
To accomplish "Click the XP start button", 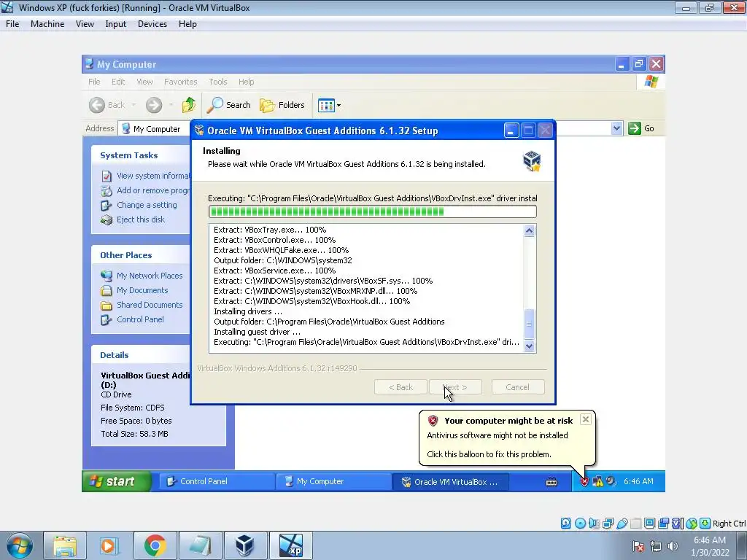I will click(117, 481).
